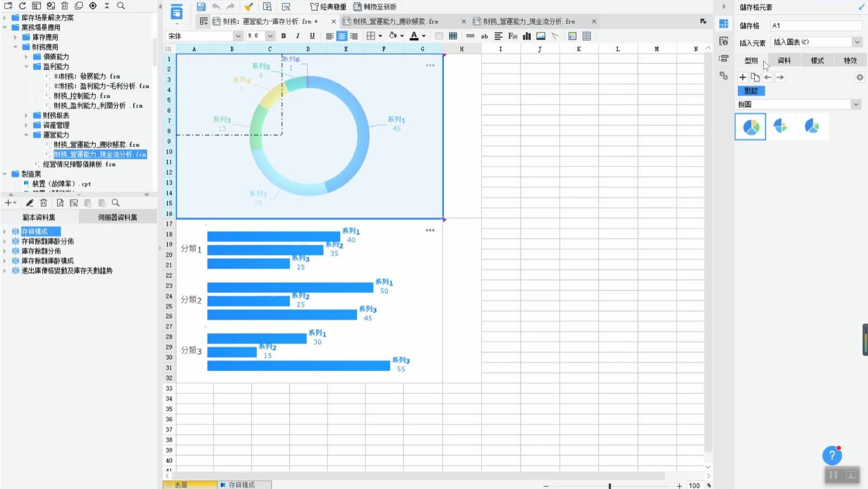868x489 pixels.
Task: Click the trash delete icon above file tree
Action: [x=65, y=5]
